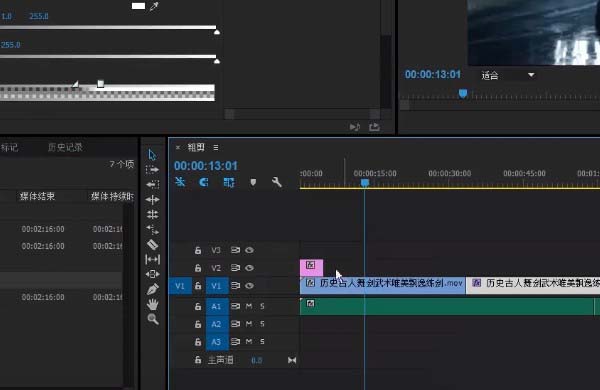Toggle lock on A2 track
600x390 pixels.
(198, 324)
